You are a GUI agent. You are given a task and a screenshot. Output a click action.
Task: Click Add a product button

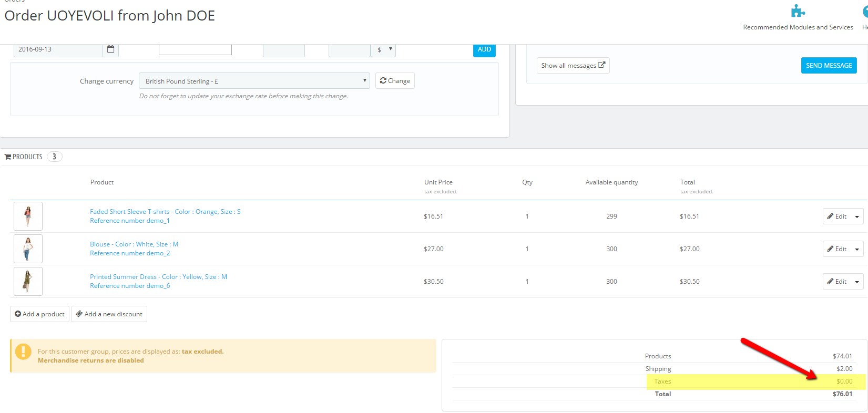coord(39,314)
